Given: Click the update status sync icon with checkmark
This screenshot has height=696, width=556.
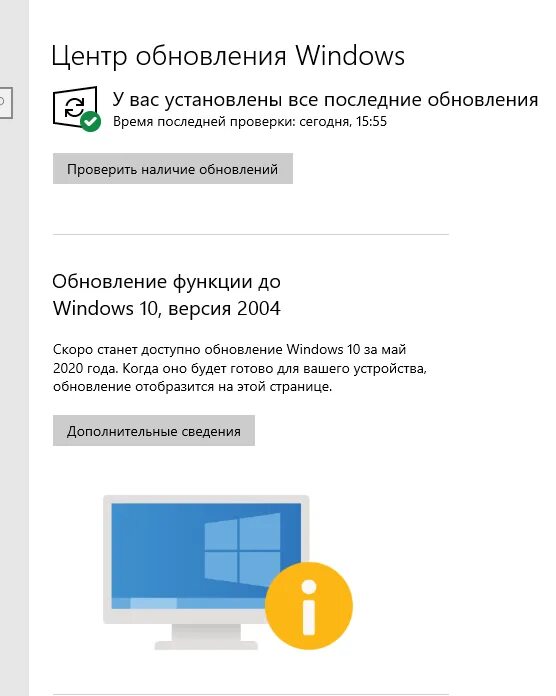Looking at the screenshot, I should click(76, 109).
